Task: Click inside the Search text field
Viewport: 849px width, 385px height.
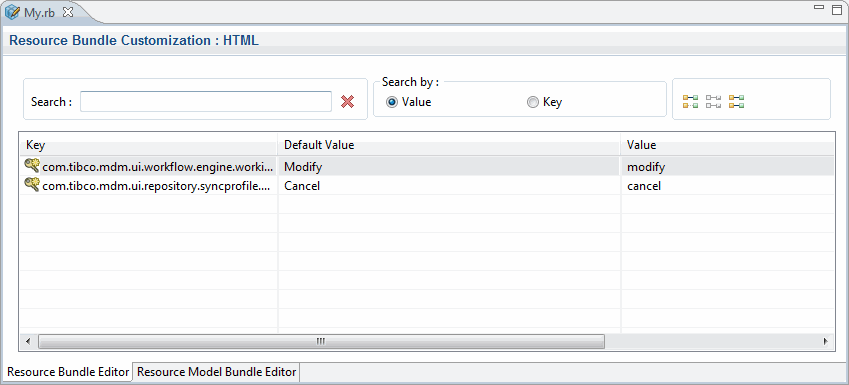Action: point(206,101)
